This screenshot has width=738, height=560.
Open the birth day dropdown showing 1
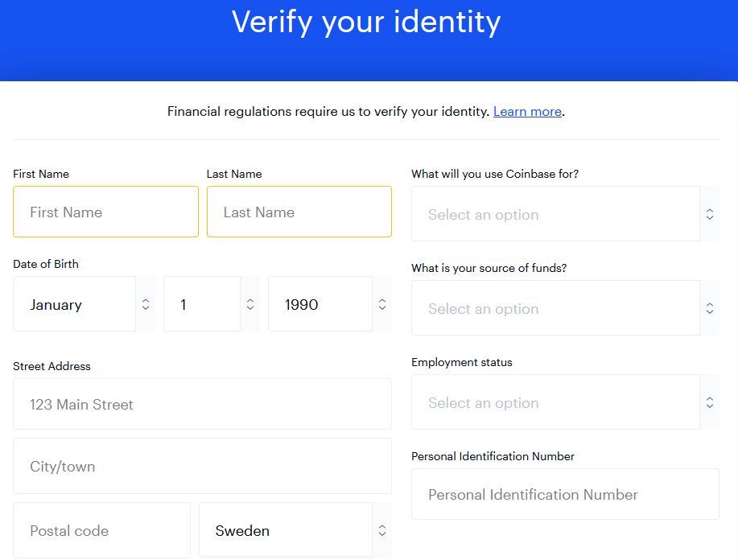[x=201, y=304]
